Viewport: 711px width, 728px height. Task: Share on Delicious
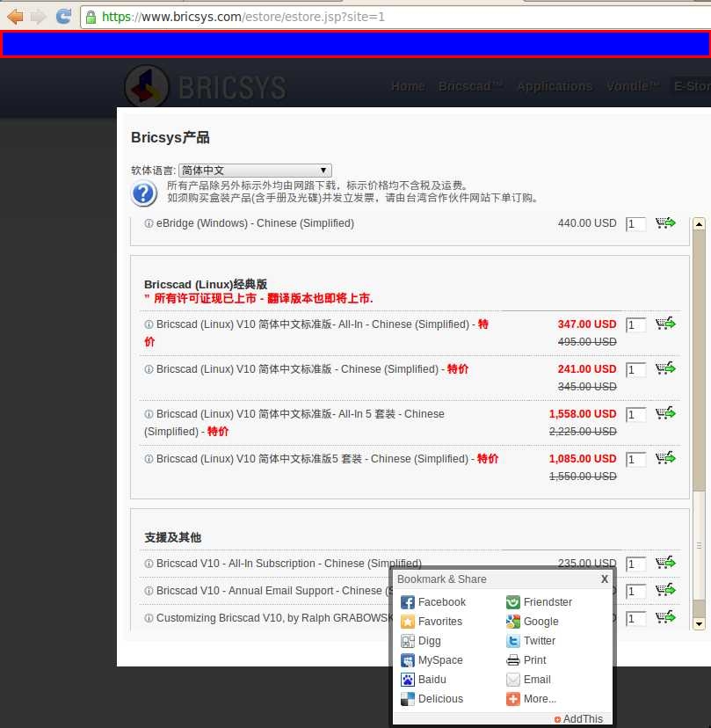(x=432, y=699)
